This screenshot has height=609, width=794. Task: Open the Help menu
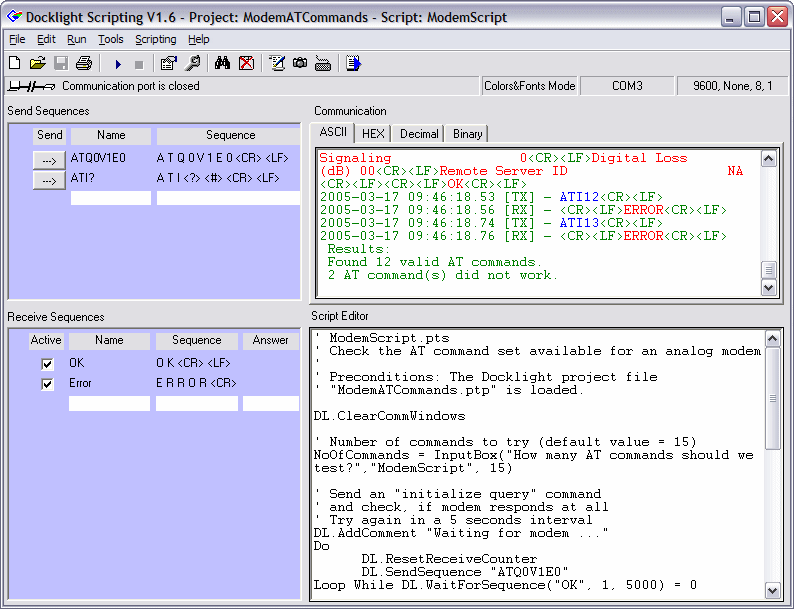(x=198, y=39)
